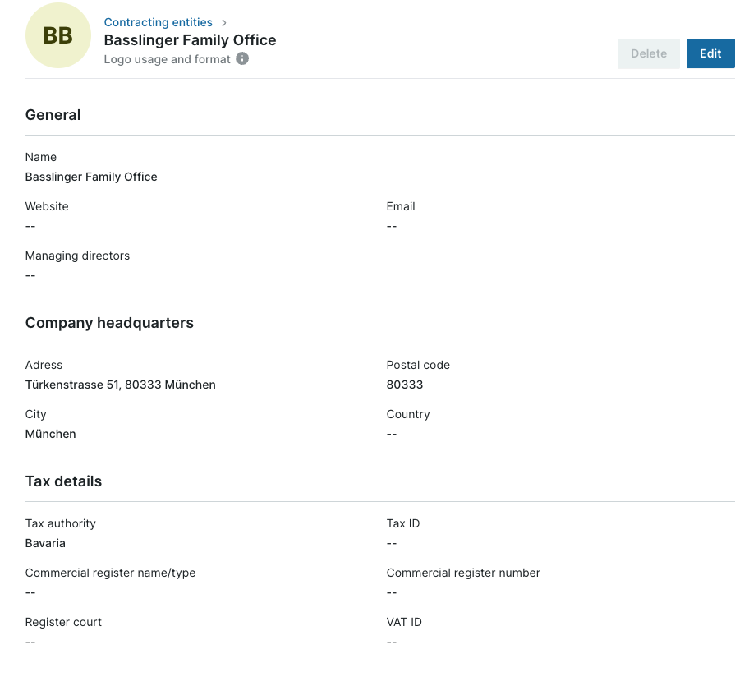Click the info icon beside Logo usage and format
Viewport: 749px width, 700px height.
coord(242,59)
